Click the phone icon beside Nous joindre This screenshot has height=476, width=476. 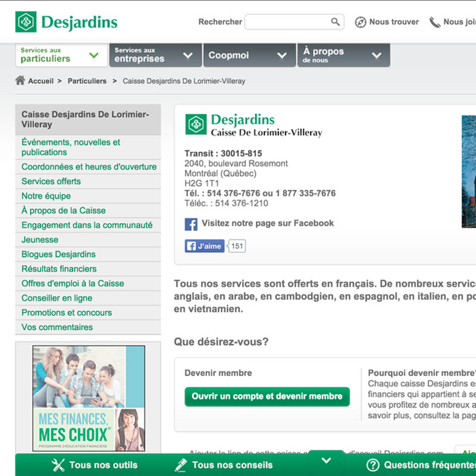click(435, 22)
